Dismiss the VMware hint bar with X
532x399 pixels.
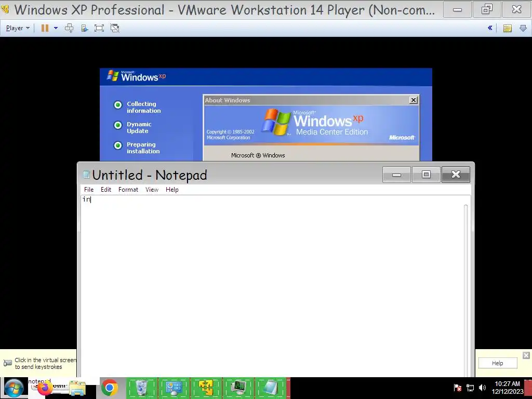click(x=526, y=355)
